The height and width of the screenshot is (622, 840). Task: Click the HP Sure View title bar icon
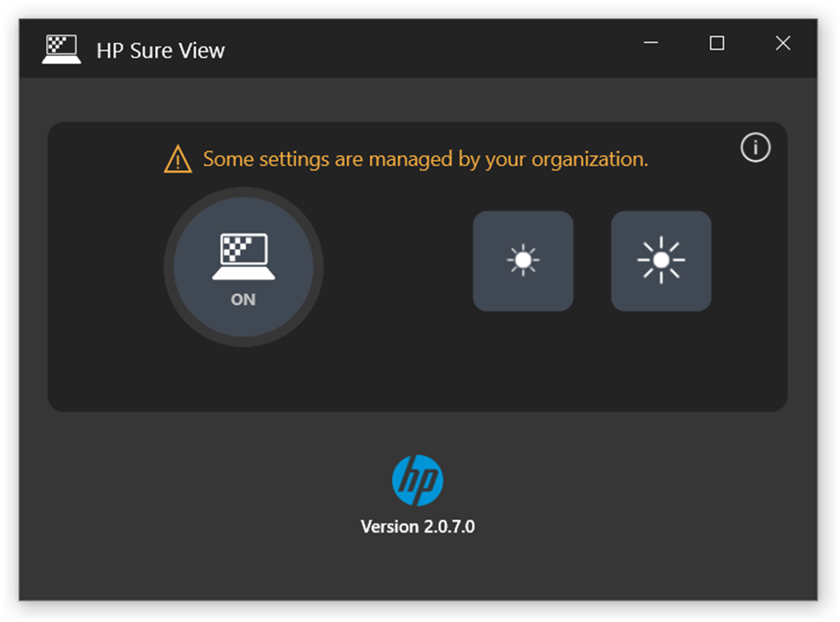(62, 48)
